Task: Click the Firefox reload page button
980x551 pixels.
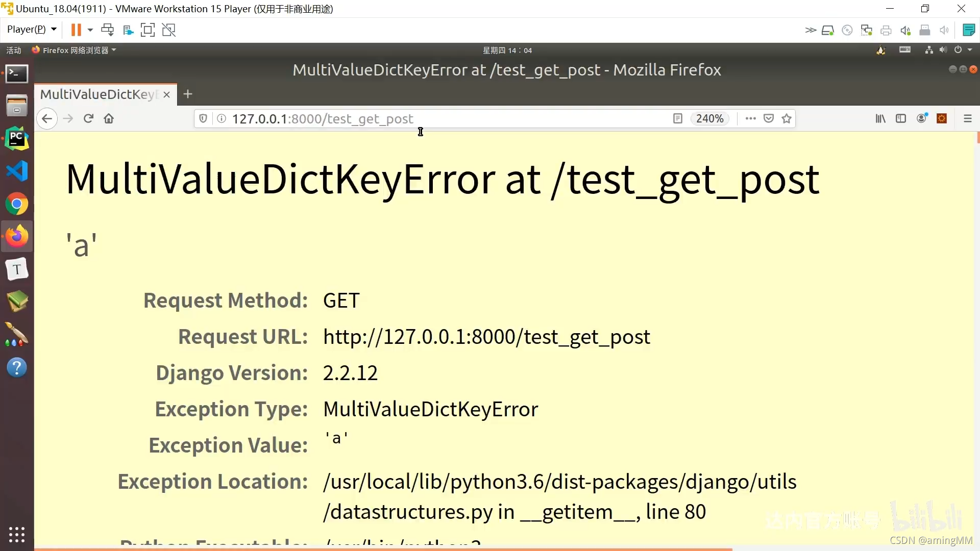Action: (88, 118)
